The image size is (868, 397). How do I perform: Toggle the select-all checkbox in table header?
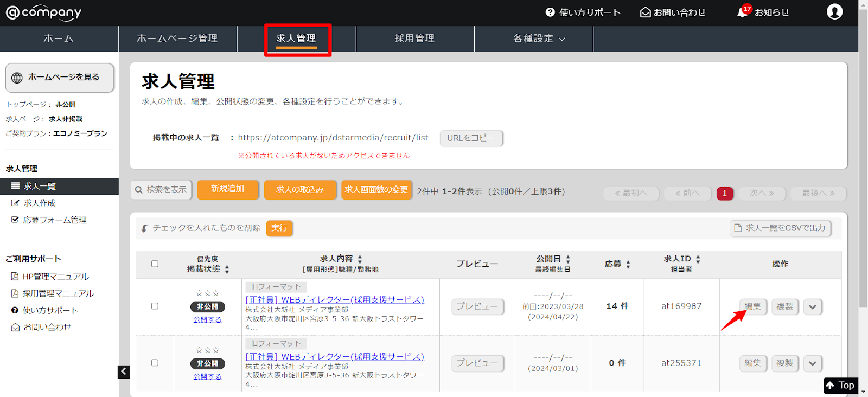pyautogui.click(x=155, y=264)
